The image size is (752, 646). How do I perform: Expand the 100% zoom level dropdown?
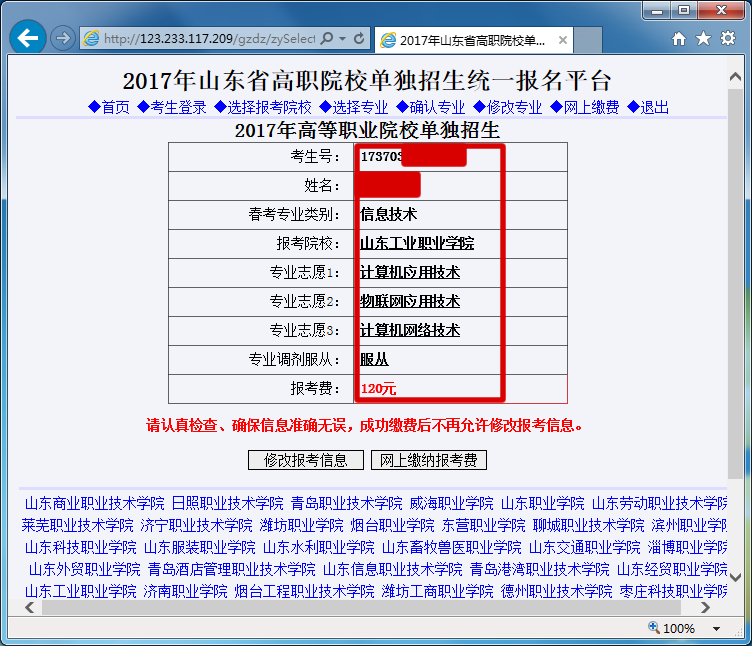coord(716,628)
